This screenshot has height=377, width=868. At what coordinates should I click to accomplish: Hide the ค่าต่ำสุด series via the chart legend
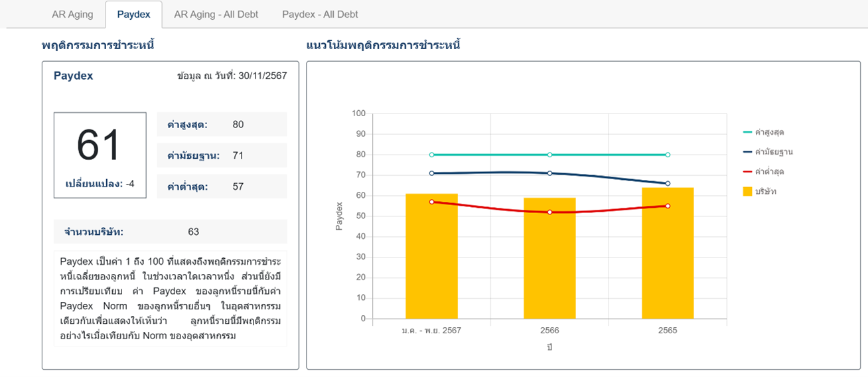(x=768, y=172)
